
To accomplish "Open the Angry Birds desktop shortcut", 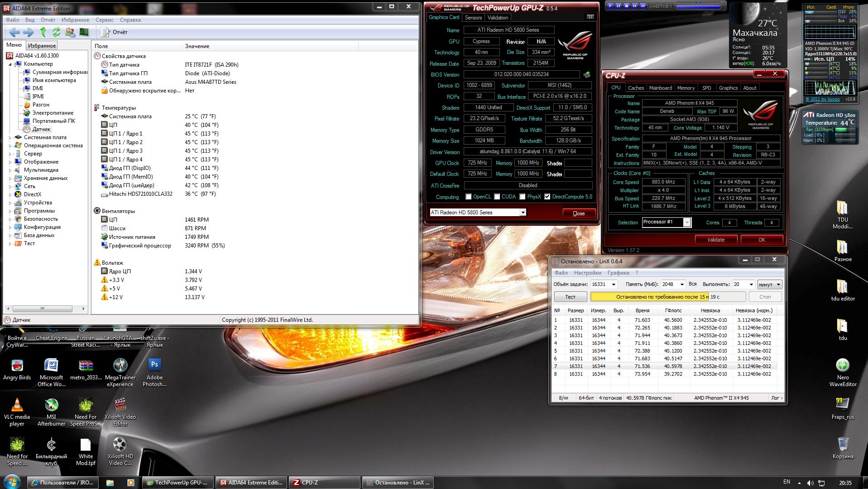I will coord(17,365).
